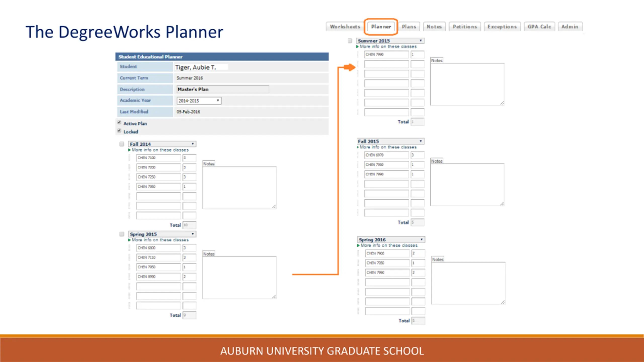Viewport: 644px width, 362px height.
Task: Select the Planner tab
Action: click(381, 27)
